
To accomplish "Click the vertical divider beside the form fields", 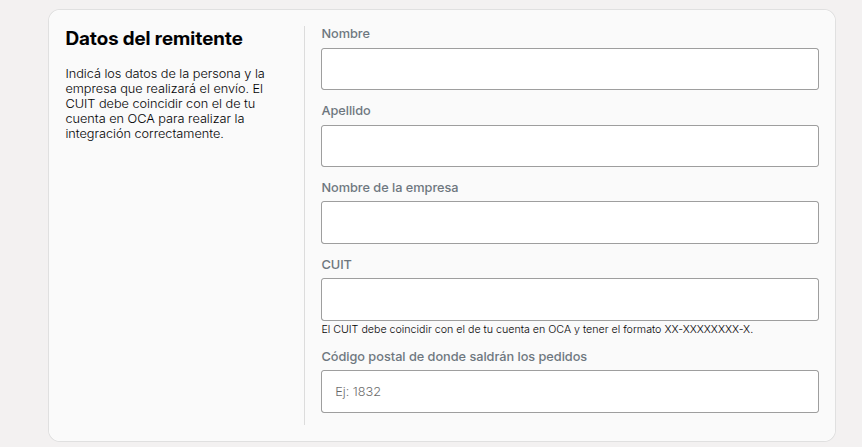I will (x=305, y=225).
